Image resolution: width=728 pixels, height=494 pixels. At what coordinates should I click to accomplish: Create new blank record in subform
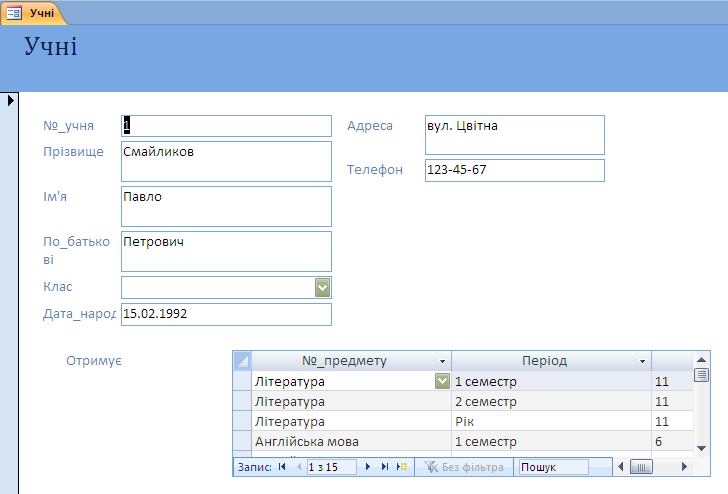[402, 467]
